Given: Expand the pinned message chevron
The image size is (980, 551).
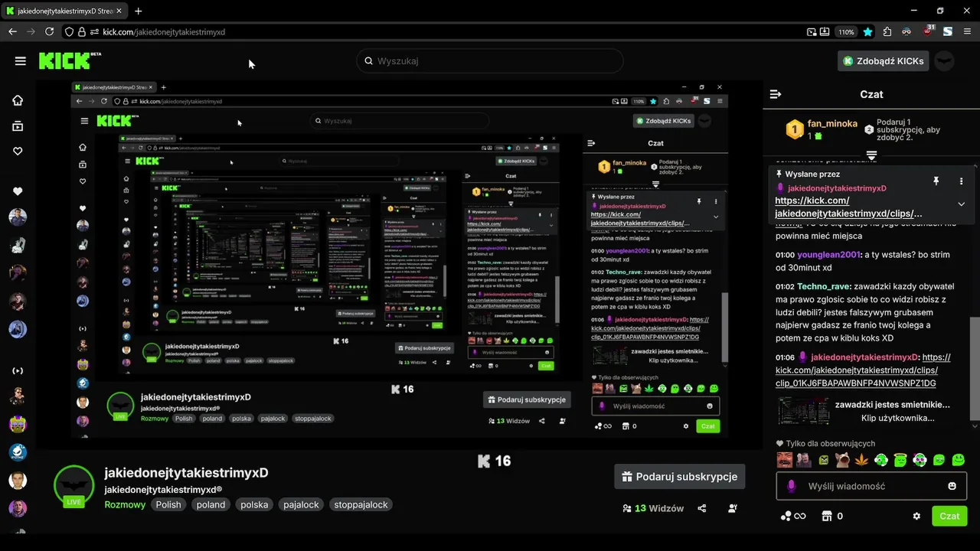Looking at the screenshot, I should pos(962,204).
